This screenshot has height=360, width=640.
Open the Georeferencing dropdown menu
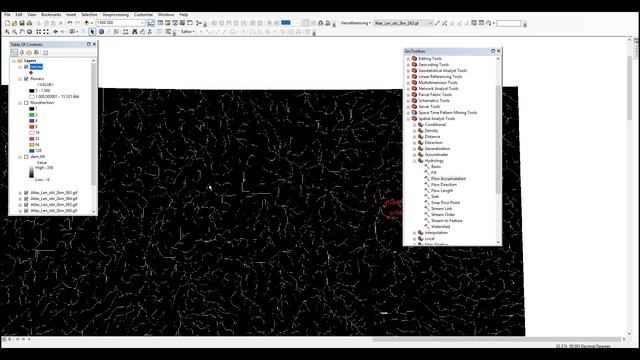point(356,23)
